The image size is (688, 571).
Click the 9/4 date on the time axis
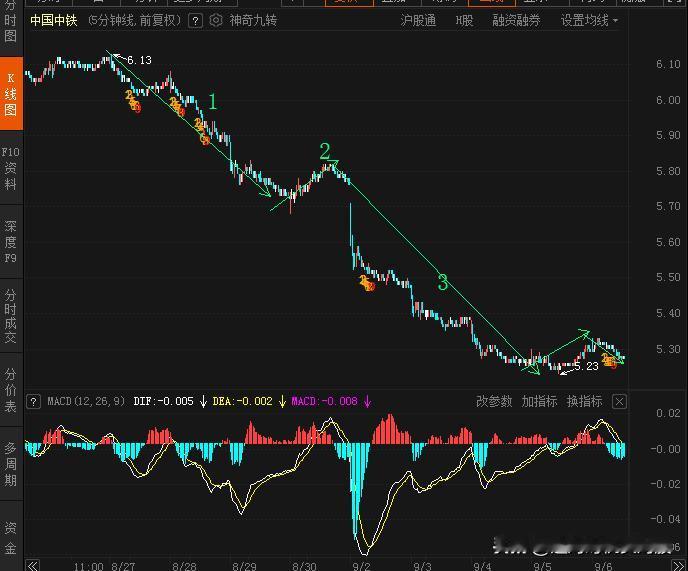482,566
